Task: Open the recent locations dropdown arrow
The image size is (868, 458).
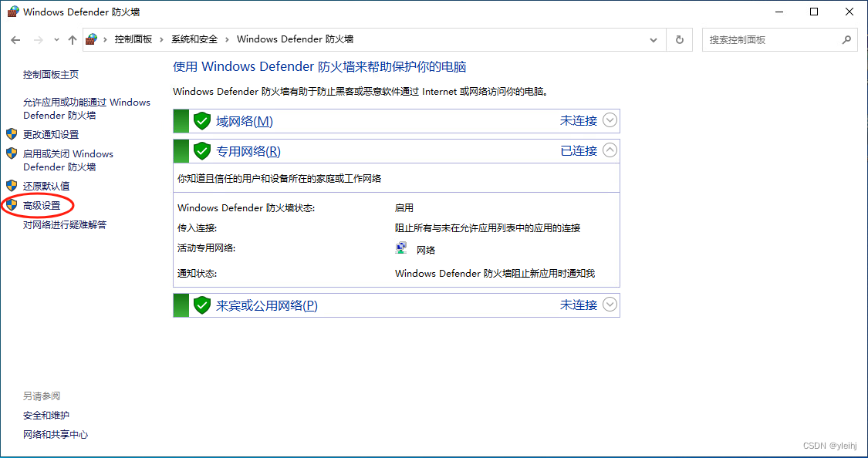Action: point(56,40)
